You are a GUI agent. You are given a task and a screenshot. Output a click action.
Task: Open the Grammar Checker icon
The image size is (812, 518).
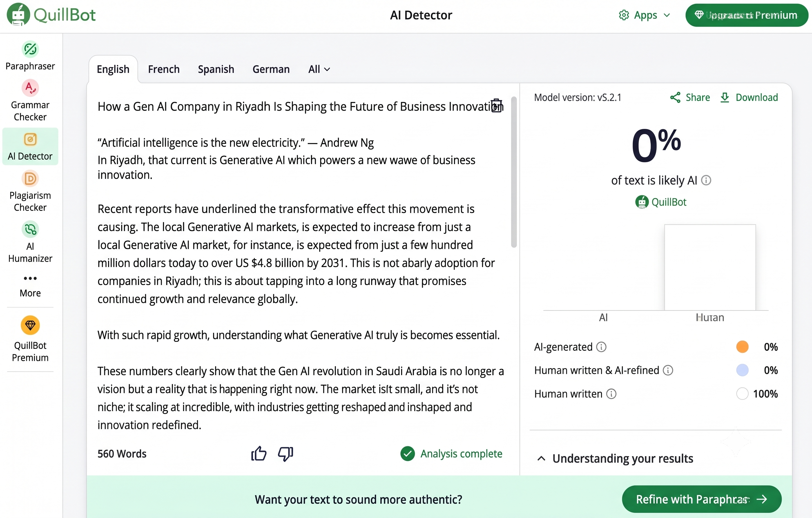(x=30, y=88)
